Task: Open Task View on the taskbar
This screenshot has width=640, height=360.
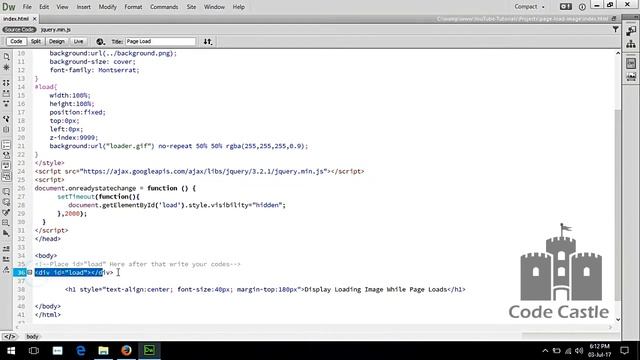Action: click(34, 351)
